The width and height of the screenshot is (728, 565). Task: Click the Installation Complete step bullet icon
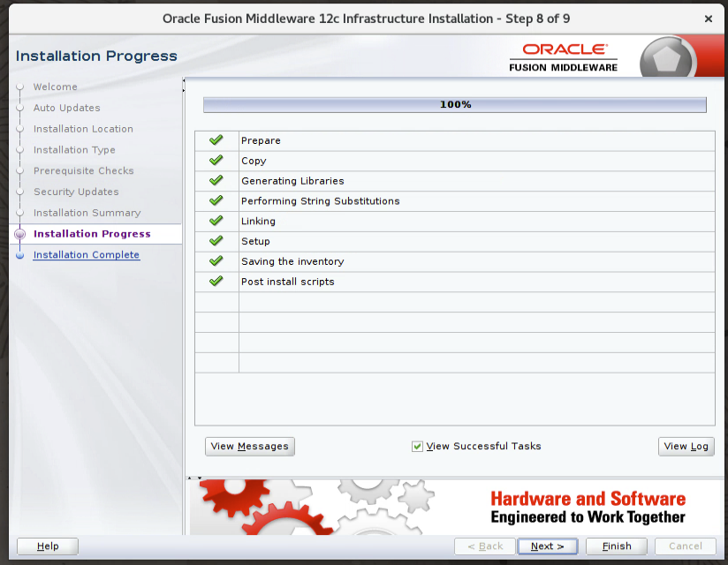point(20,255)
